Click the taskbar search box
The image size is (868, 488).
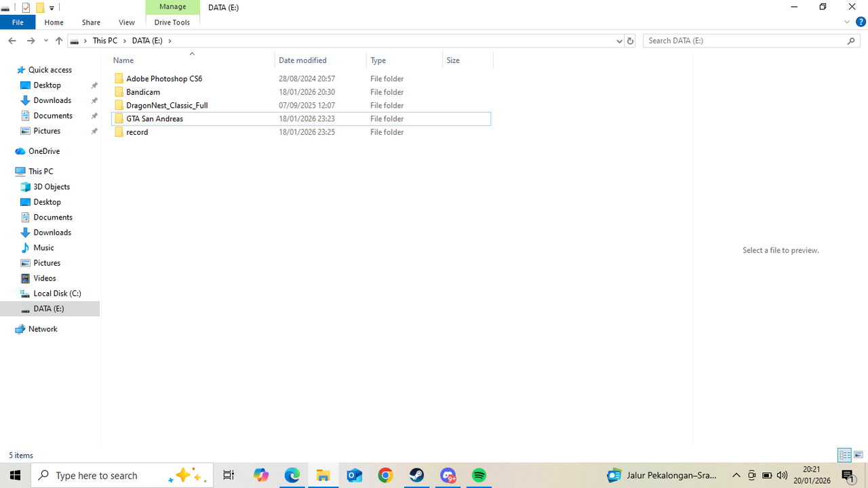pos(122,475)
